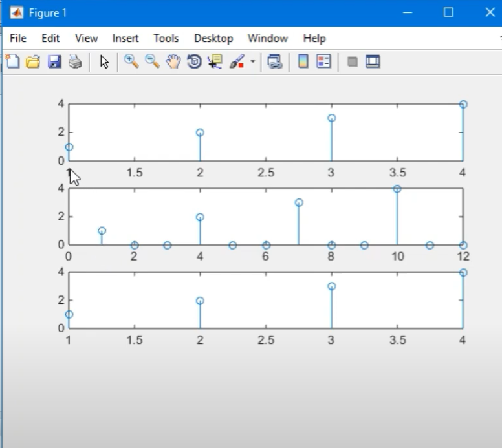Click the '10' x-axis label of the middle plot
The width and height of the screenshot is (502, 448).
[x=398, y=256]
